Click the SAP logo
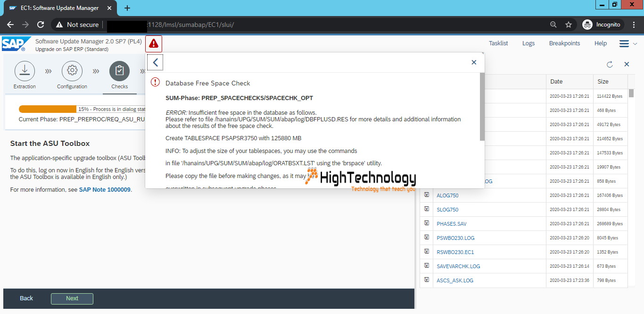Image resolution: width=644 pixels, height=314 pixels. pos(17,44)
